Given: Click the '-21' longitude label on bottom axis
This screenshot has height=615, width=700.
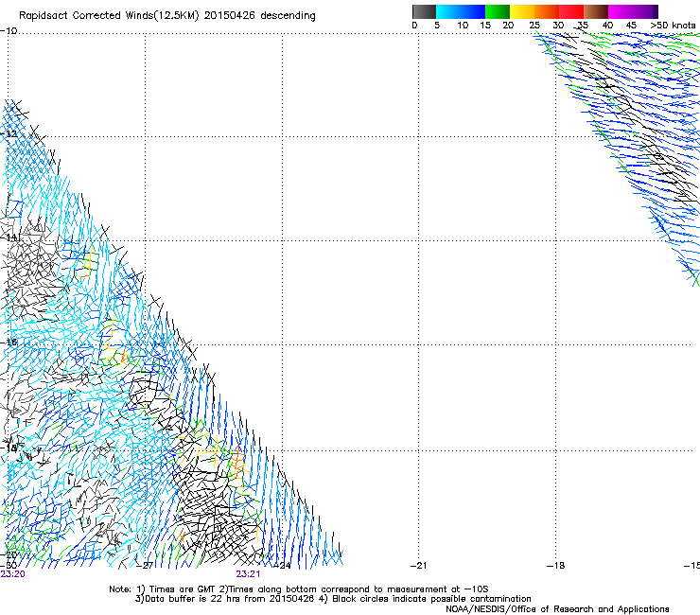Looking at the screenshot, I should click(x=418, y=566).
